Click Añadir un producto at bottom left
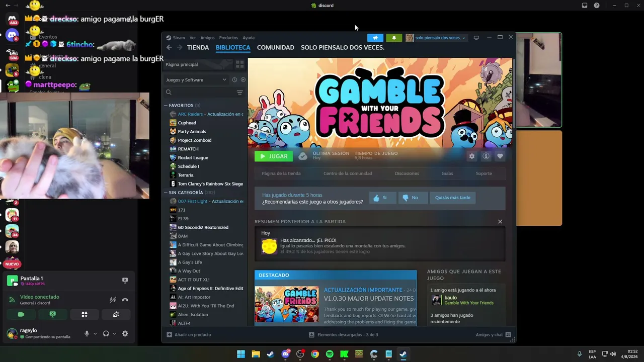Image resolution: width=644 pixels, height=362 pixels. (189, 335)
